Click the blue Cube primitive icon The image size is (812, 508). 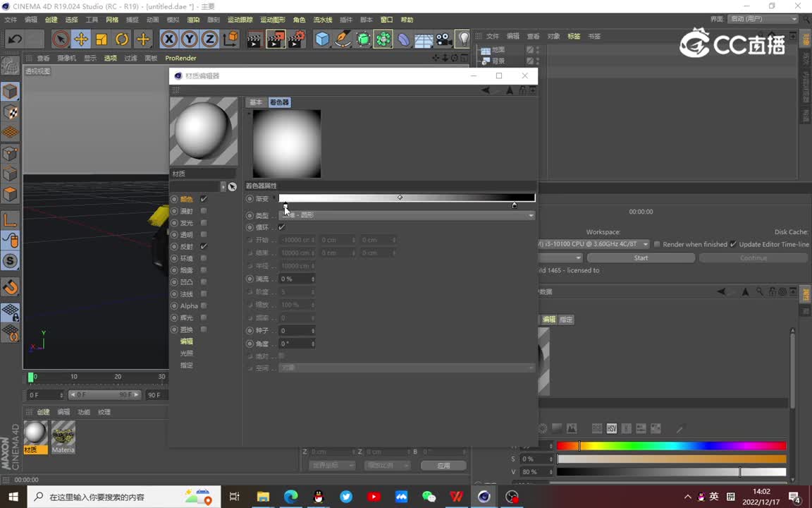pos(322,40)
